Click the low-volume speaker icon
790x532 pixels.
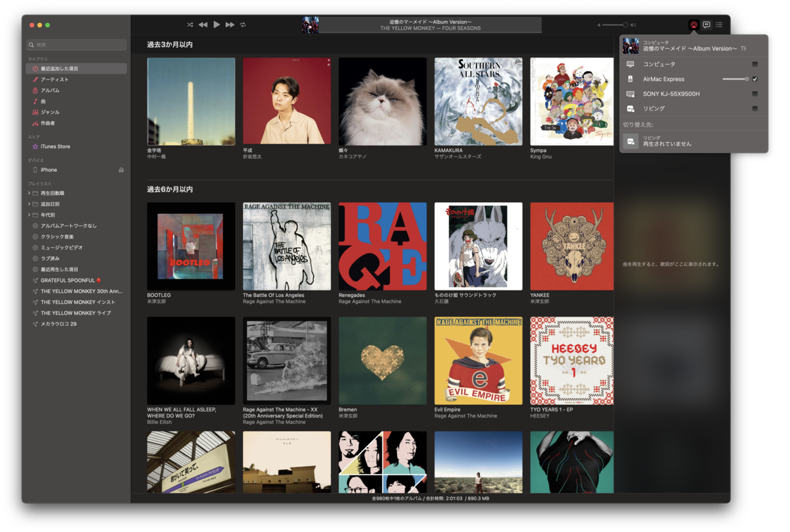599,25
